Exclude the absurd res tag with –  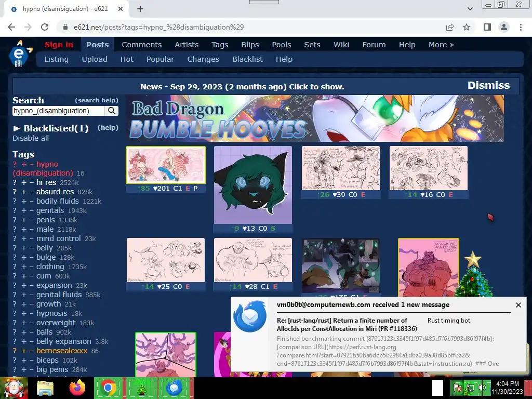pyautogui.click(x=32, y=192)
